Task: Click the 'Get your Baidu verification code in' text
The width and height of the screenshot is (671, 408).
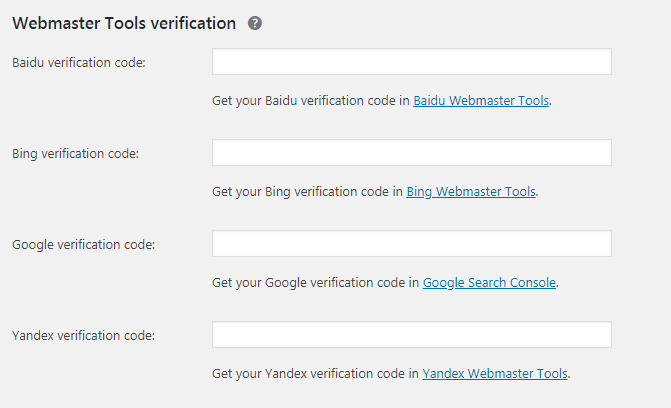Action: (311, 101)
